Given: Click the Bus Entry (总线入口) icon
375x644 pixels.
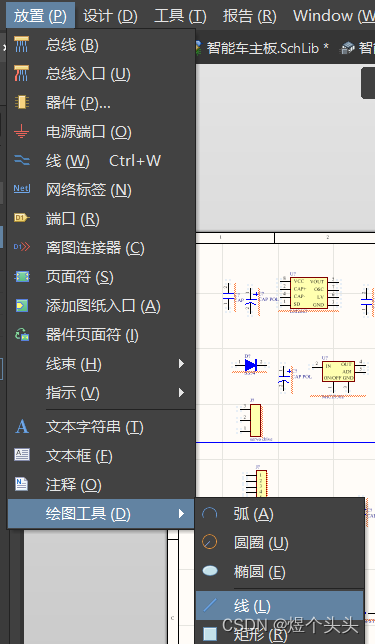Looking at the screenshot, I should pyautogui.click(x=21, y=74).
